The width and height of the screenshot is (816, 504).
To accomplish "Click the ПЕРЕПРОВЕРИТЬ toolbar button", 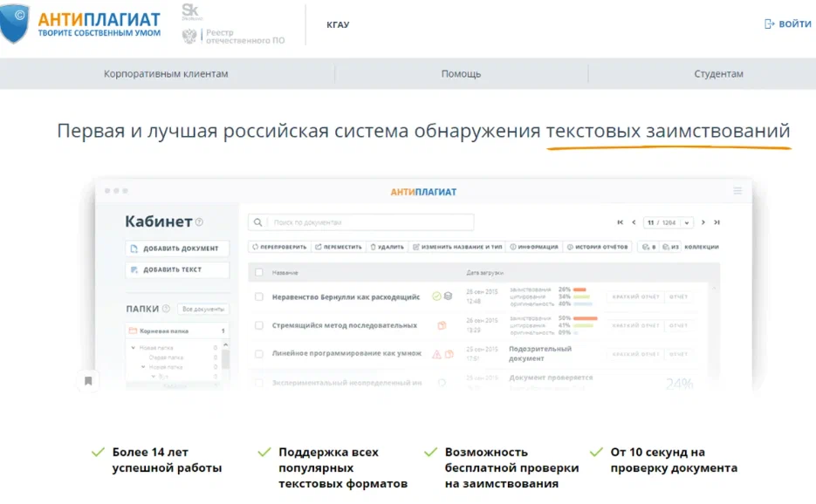I will coord(279,247).
